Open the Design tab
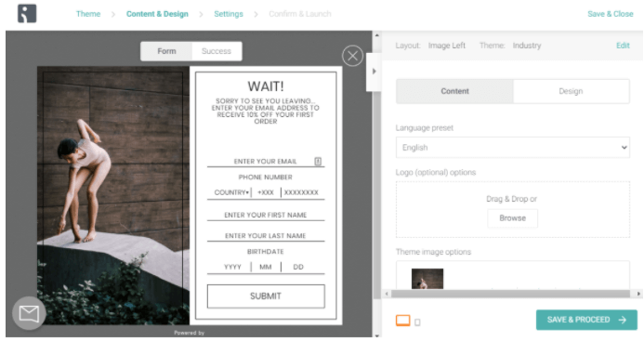This screenshot has height=342, width=644. tap(571, 91)
